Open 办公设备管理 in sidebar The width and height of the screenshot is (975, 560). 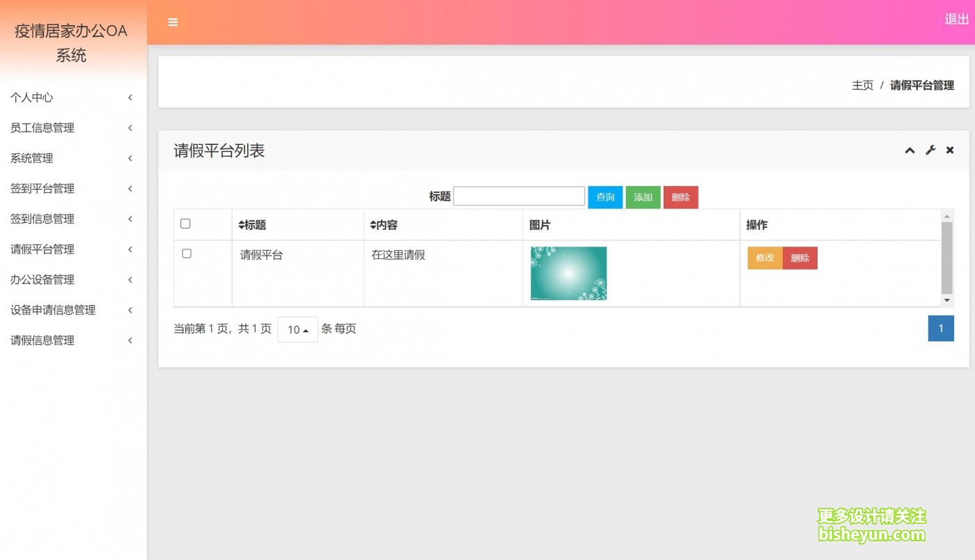[70, 280]
